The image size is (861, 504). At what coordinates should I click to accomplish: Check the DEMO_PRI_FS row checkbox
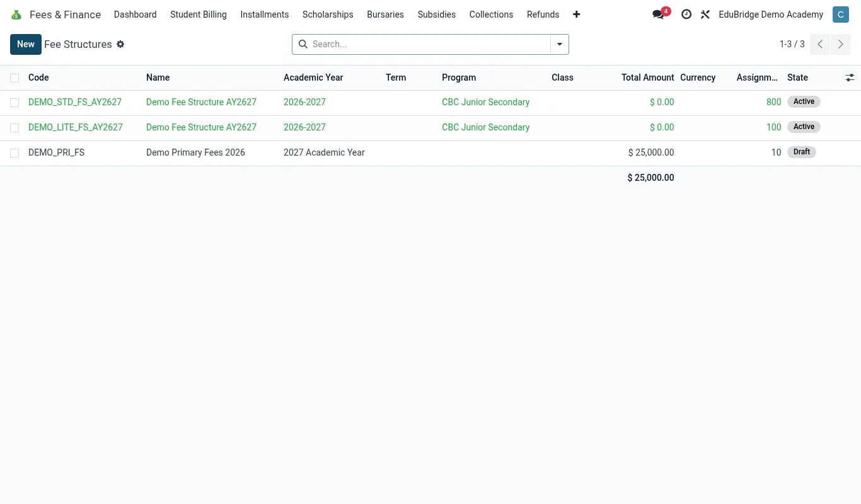coord(14,153)
